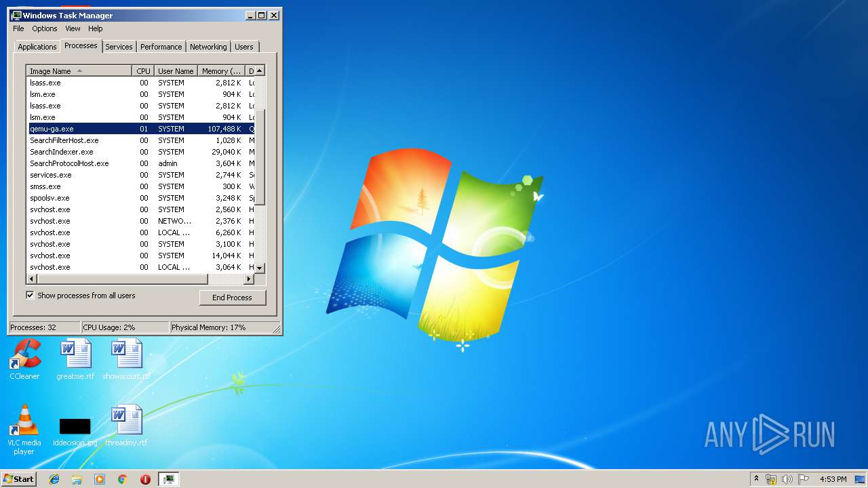Switch to the Users tab
The image size is (868, 488).
(x=244, y=47)
